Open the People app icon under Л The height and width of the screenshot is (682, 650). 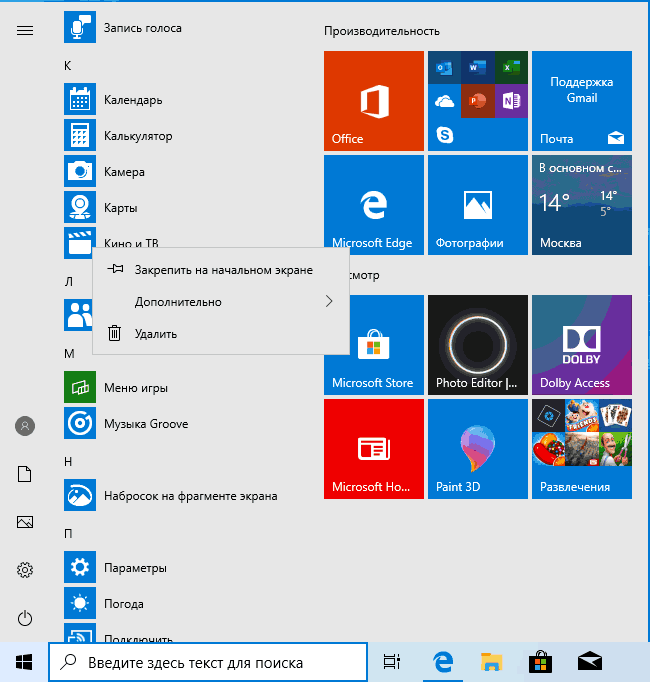pos(78,315)
